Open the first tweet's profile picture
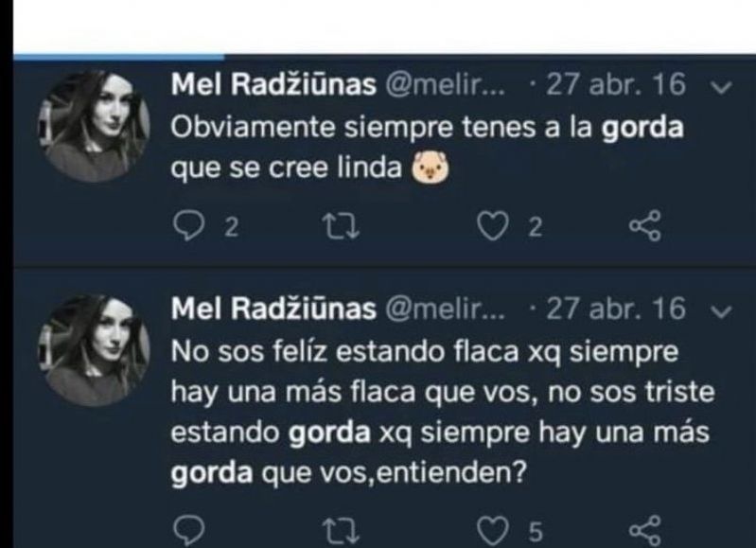756x548 pixels. pos(94,127)
